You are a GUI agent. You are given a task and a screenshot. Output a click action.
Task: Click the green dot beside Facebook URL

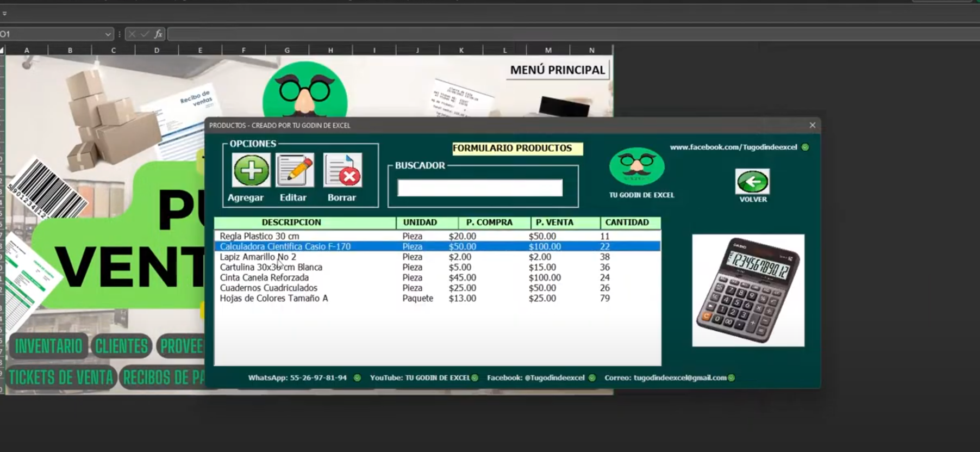point(805,147)
